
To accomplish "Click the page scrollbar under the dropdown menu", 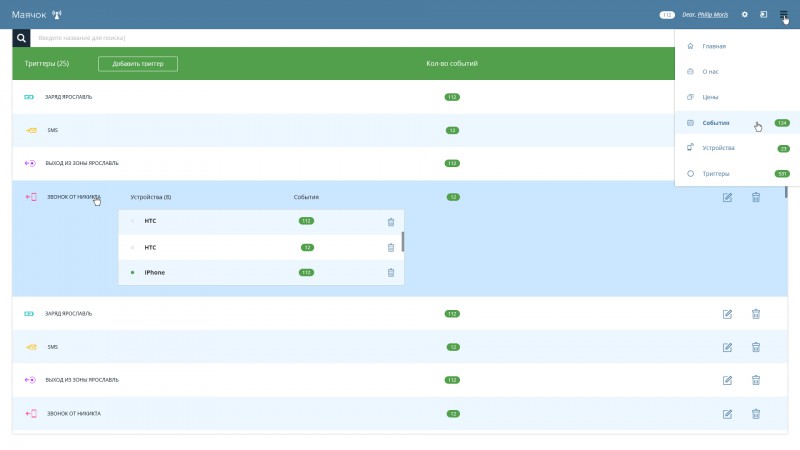I will coord(786,192).
